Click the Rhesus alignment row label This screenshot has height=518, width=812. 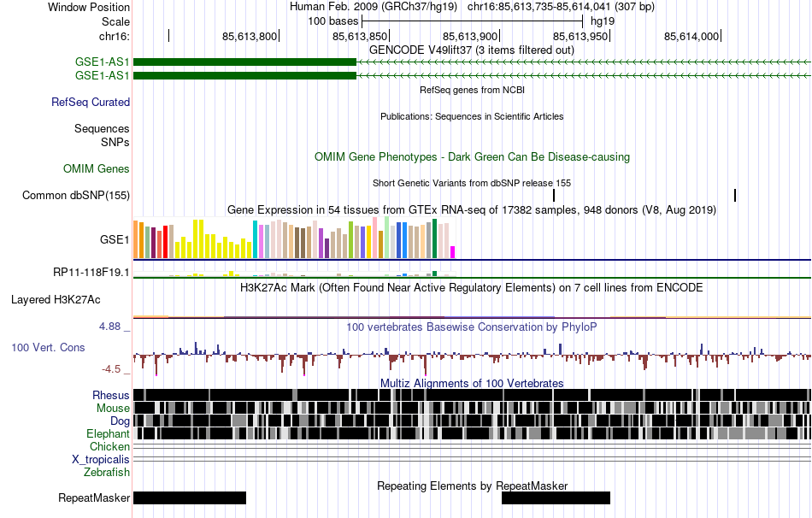point(111,395)
